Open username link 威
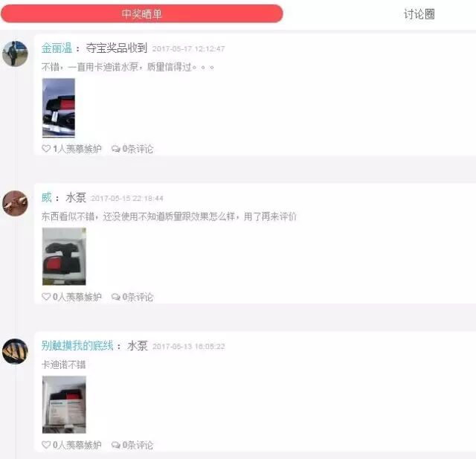Image resolution: width=476 pixels, height=459 pixels. coord(47,197)
